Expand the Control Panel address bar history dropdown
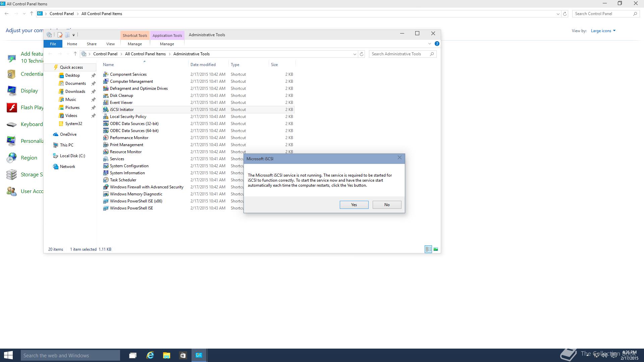This screenshot has width=644, height=362. [x=558, y=14]
